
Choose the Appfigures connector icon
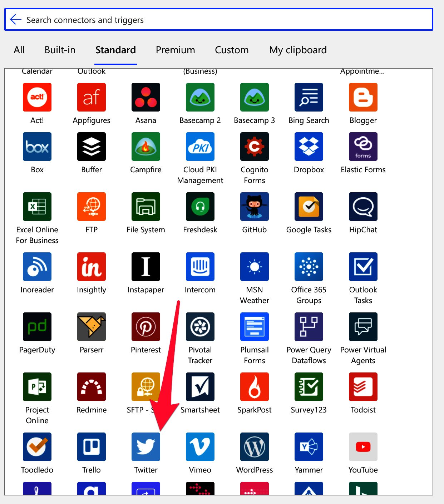(92, 97)
